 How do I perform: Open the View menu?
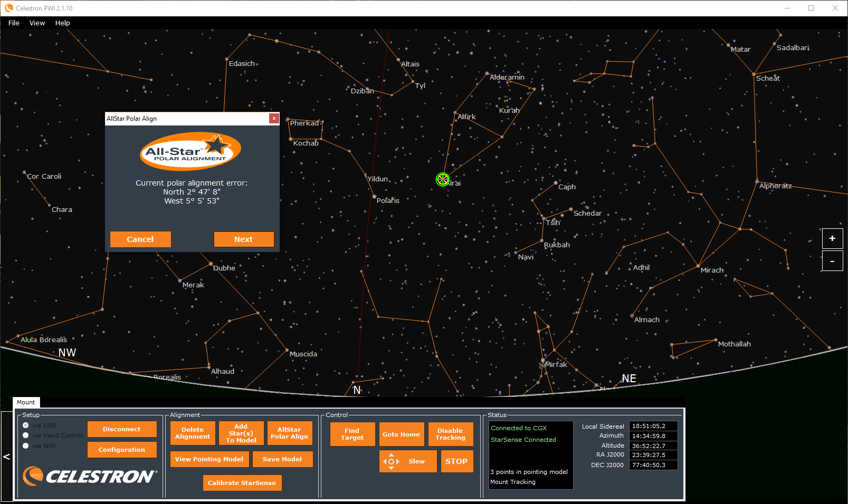(x=37, y=23)
